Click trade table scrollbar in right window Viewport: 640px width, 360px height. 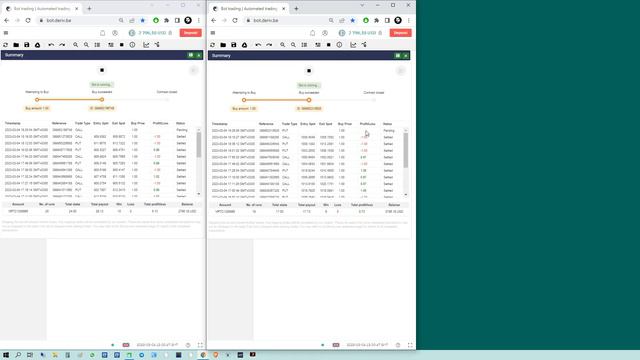tap(406, 150)
